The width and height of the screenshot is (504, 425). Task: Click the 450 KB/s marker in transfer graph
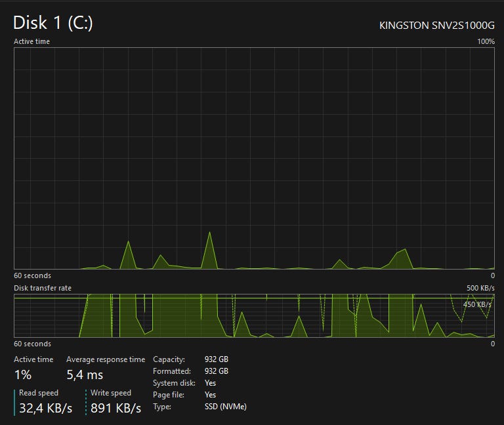[x=477, y=304]
